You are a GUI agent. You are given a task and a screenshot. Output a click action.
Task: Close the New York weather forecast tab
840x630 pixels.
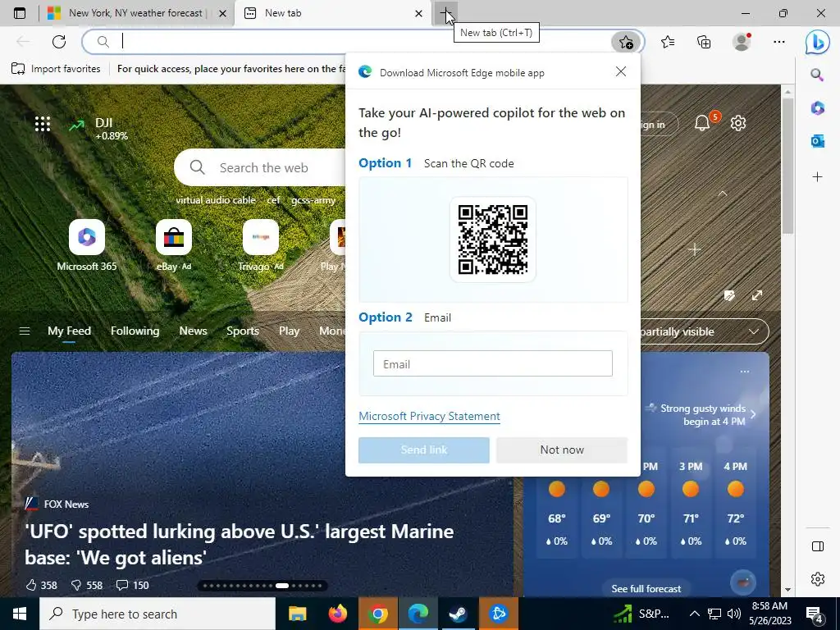coord(223,14)
